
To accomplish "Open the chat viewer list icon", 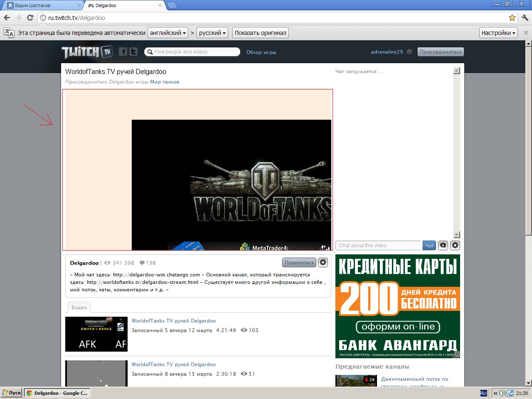I will pyautogui.click(x=443, y=245).
